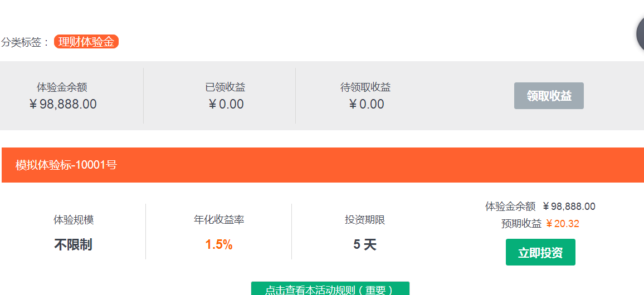644x295 pixels.
Task: Click the 5 天 term value
Action: click(x=365, y=244)
